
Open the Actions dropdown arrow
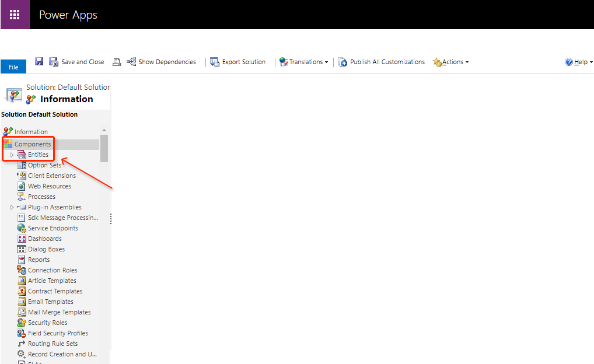[467, 62]
